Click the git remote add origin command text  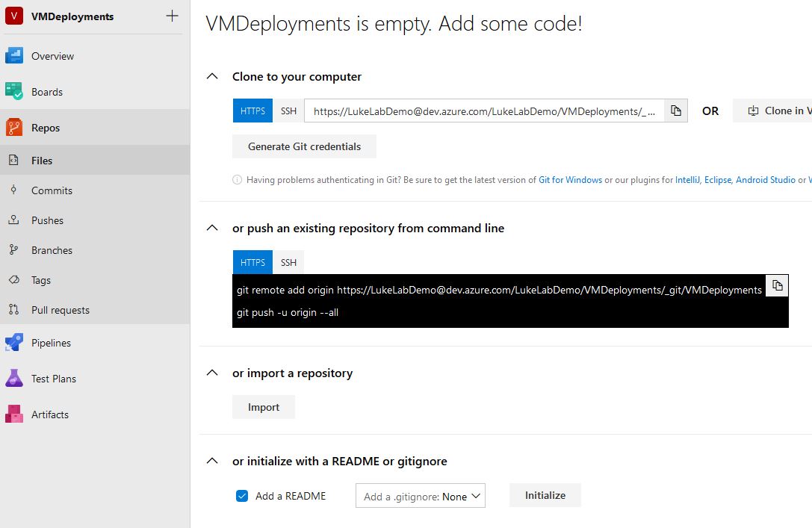(x=499, y=290)
